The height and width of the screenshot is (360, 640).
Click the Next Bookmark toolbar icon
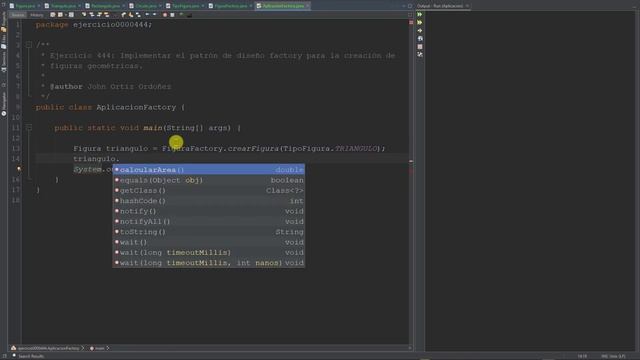[131, 15]
